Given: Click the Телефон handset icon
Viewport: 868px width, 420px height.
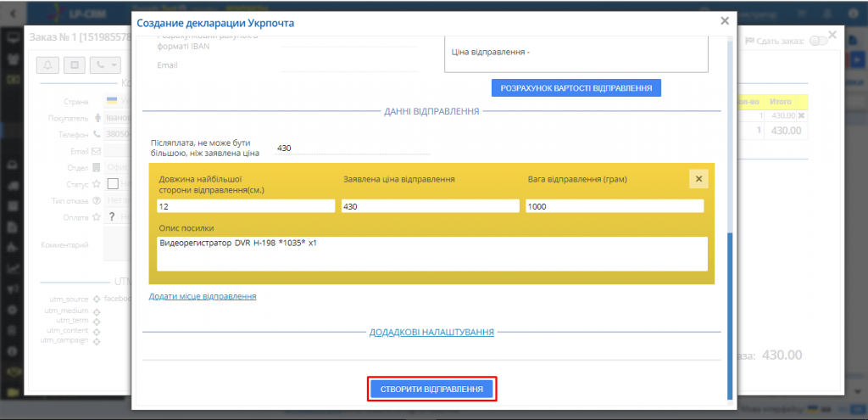Looking at the screenshot, I should point(97,134).
